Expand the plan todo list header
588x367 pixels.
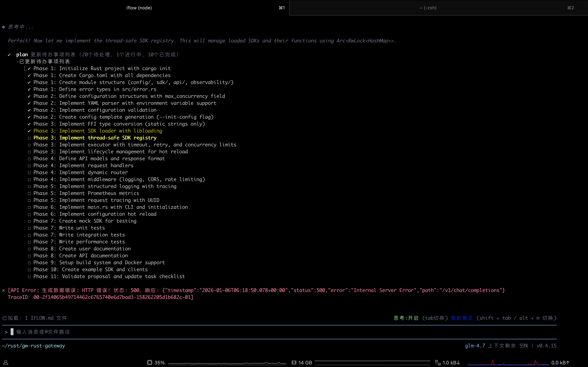22,55
